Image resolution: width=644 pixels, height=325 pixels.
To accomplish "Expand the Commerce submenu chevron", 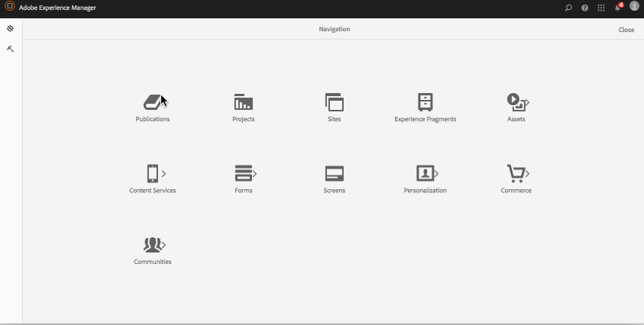I will [x=527, y=174].
